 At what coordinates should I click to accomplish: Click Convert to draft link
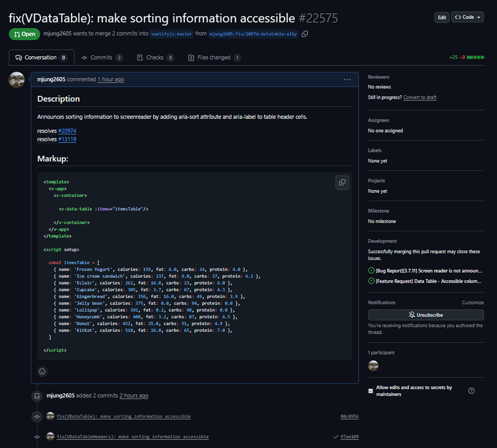(420, 97)
